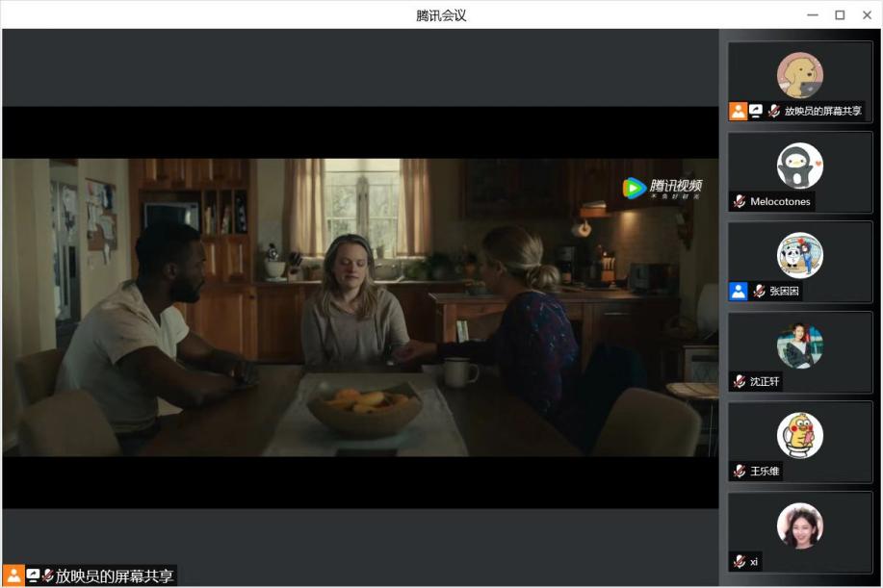Select the panda avatar of 张困困

(x=799, y=255)
